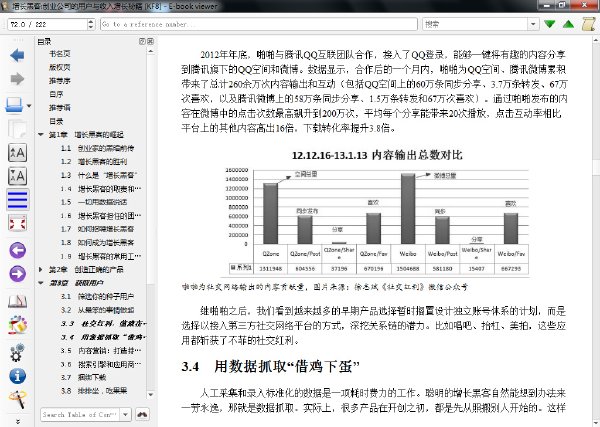600x427 pixels.
Task: Select TOC entry starting with 1.9
Action: [101, 256]
